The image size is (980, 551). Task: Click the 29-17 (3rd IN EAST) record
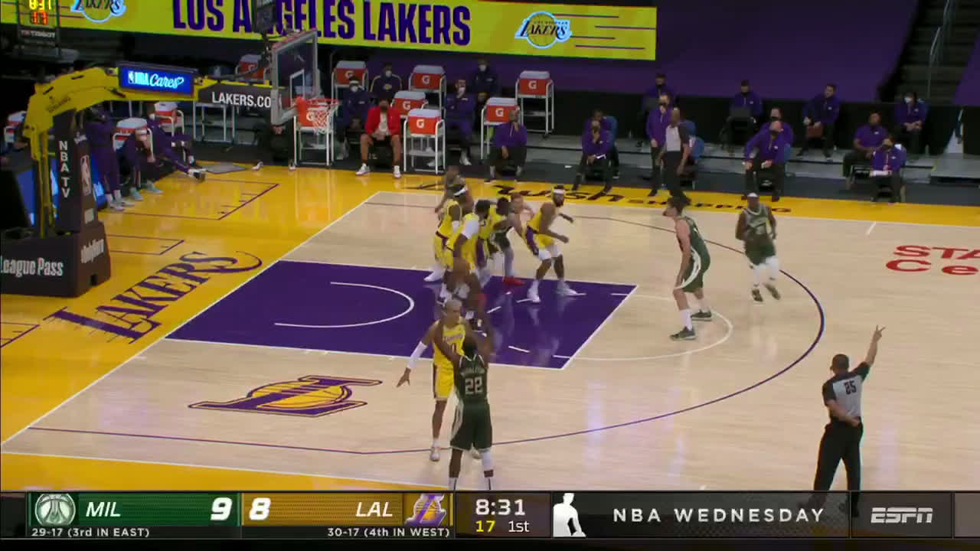point(90,532)
